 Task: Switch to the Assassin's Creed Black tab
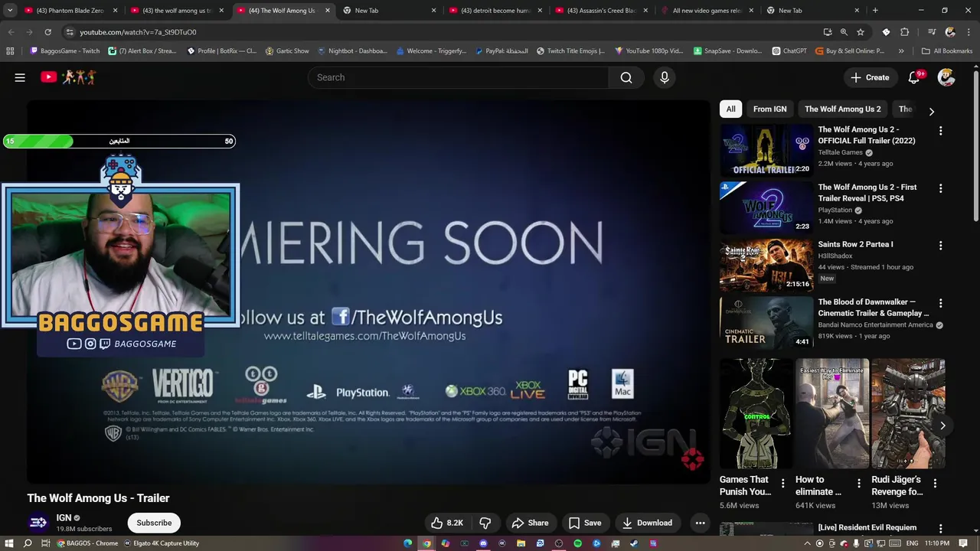[601, 11]
